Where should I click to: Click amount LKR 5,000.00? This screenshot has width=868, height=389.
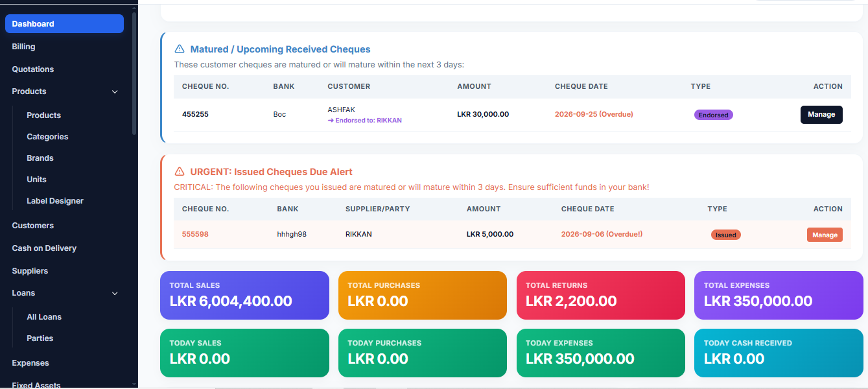[490, 234]
